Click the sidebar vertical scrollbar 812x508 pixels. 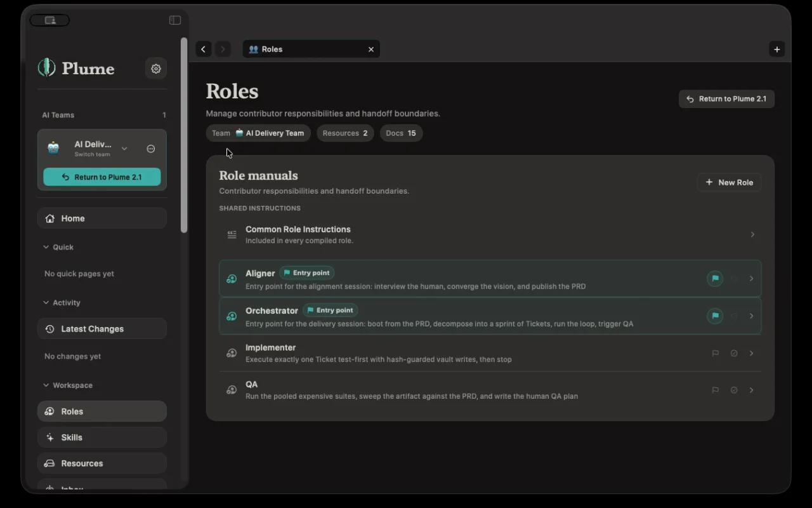[x=184, y=135]
